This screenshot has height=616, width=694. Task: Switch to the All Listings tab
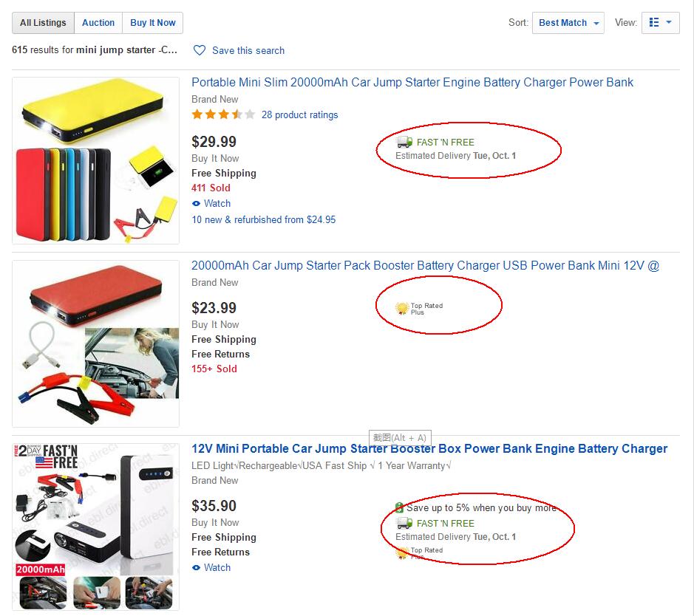[x=43, y=23]
